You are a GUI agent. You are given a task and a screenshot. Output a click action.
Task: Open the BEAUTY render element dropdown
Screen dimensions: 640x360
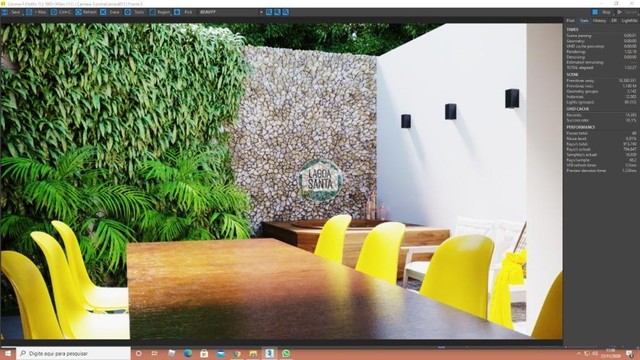(231, 12)
